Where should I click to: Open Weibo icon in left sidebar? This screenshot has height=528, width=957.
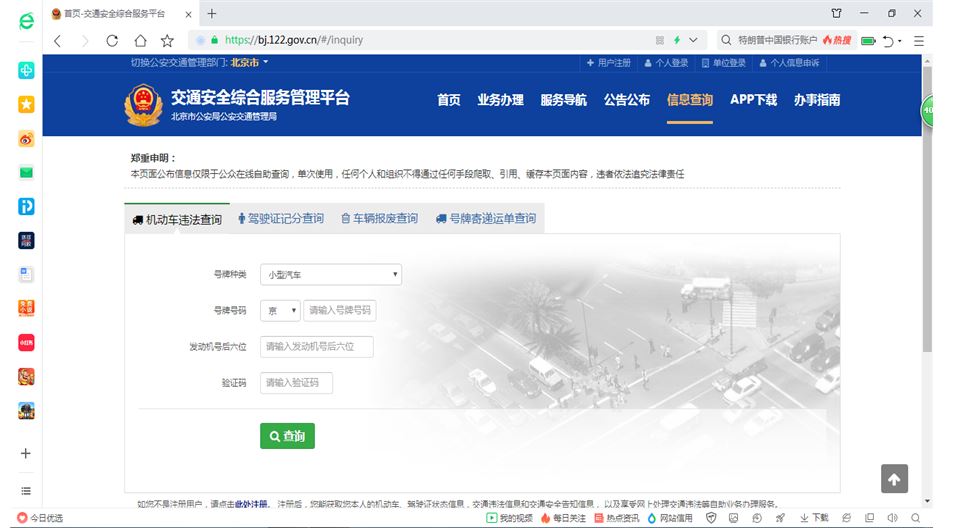[x=26, y=139]
